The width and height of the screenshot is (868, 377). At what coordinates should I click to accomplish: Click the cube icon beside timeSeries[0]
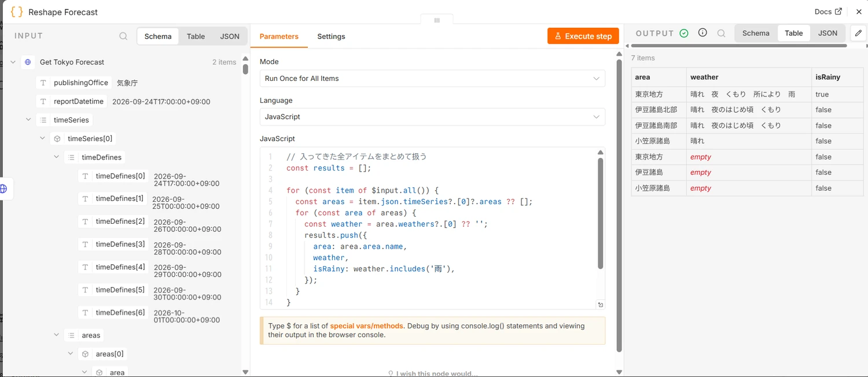click(x=57, y=139)
